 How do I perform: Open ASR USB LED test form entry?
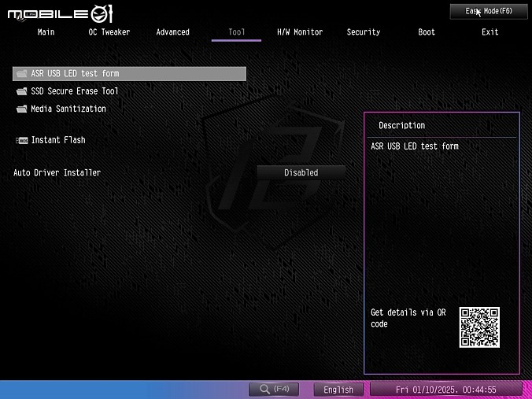coord(129,74)
